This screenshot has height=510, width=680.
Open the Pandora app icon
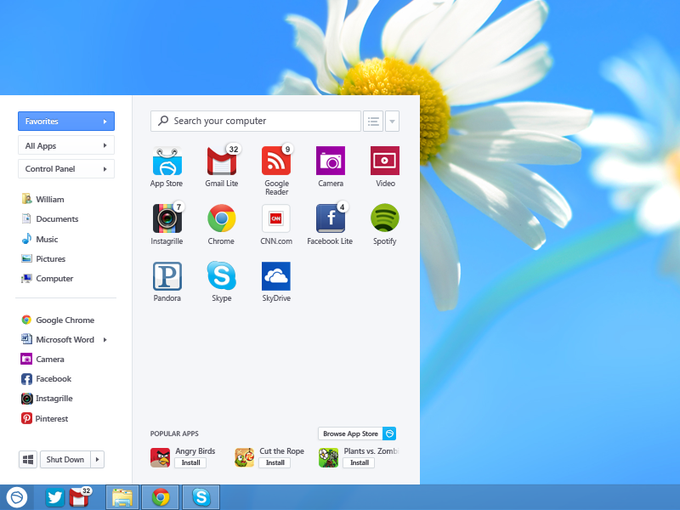167,276
